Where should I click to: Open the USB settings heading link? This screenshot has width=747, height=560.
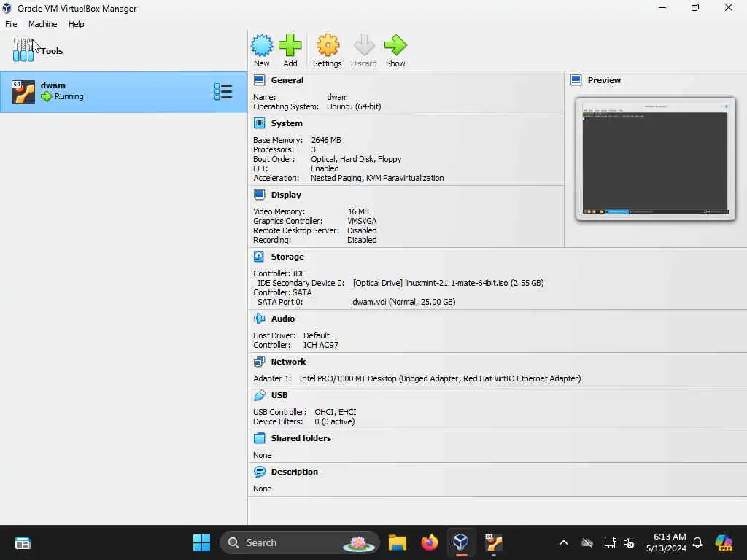(279, 395)
